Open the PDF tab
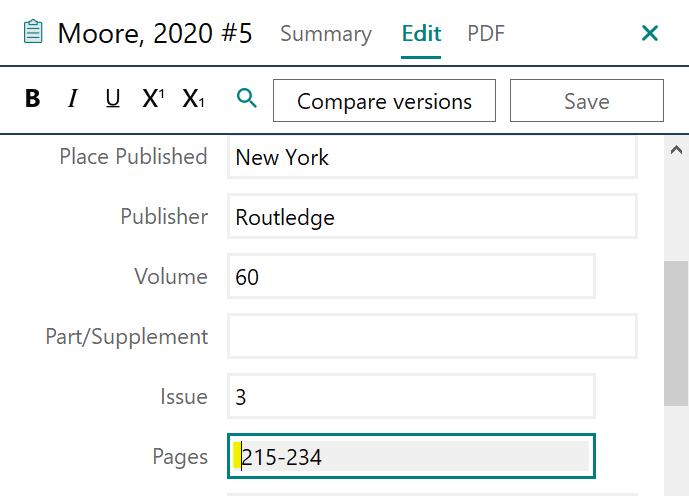This screenshot has width=689, height=496. point(486,34)
